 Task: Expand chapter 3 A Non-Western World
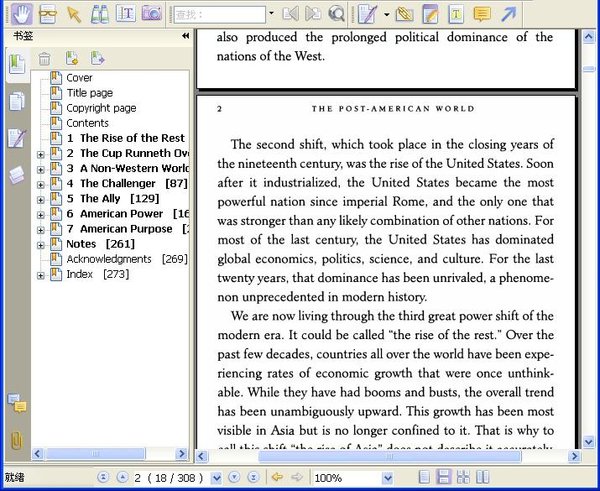point(41,170)
